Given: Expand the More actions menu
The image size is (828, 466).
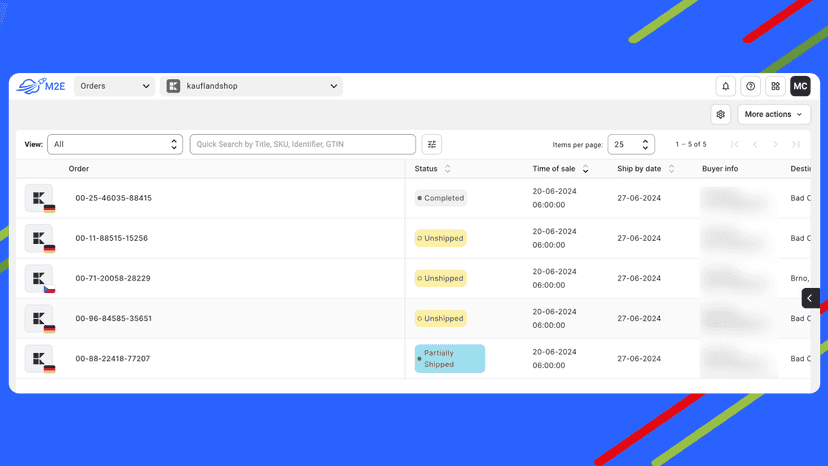Looking at the screenshot, I should (x=774, y=114).
